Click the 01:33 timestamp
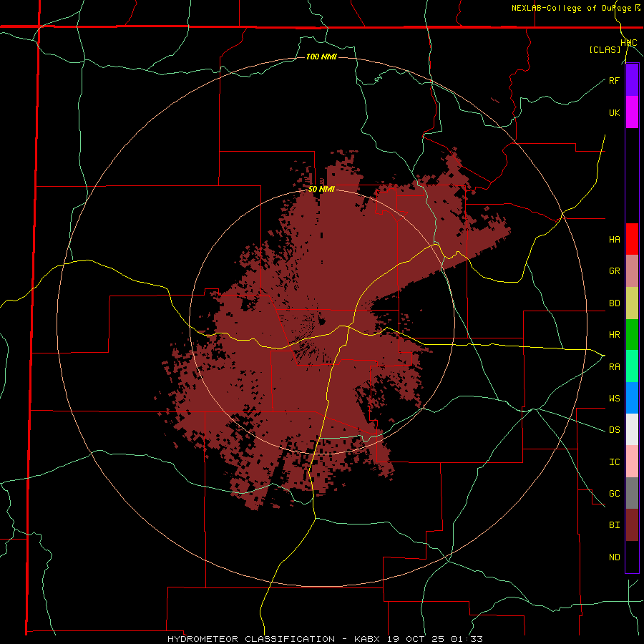644x644 pixels. tap(466, 639)
